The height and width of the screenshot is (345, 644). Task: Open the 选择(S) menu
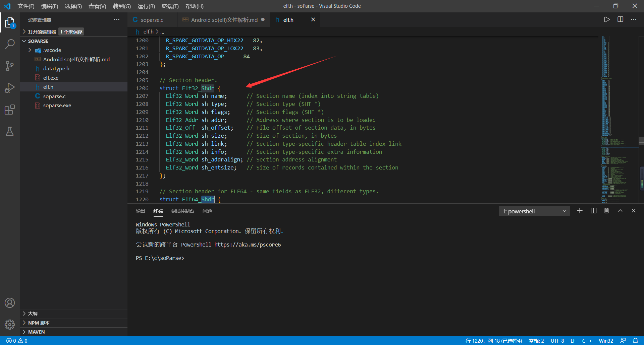(73, 6)
